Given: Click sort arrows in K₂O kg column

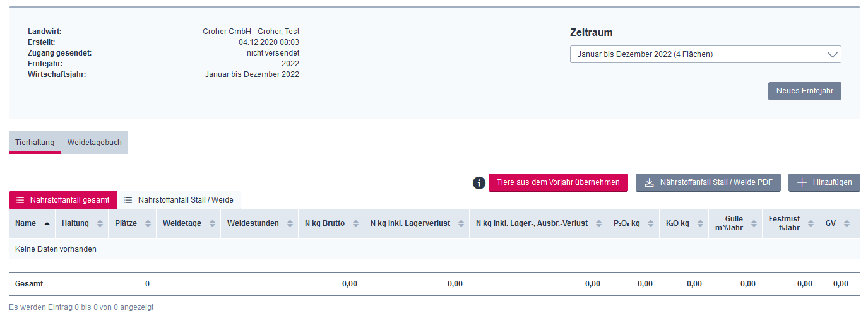Looking at the screenshot, I should [x=701, y=223].
